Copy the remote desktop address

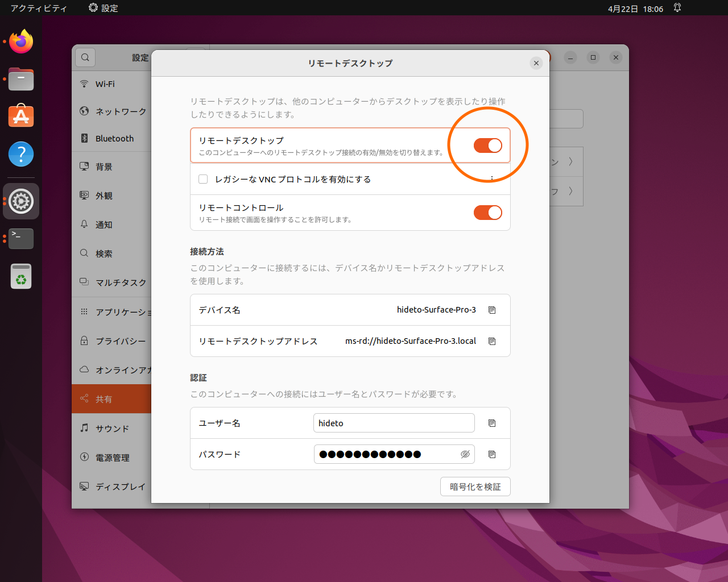coord(491,341)
